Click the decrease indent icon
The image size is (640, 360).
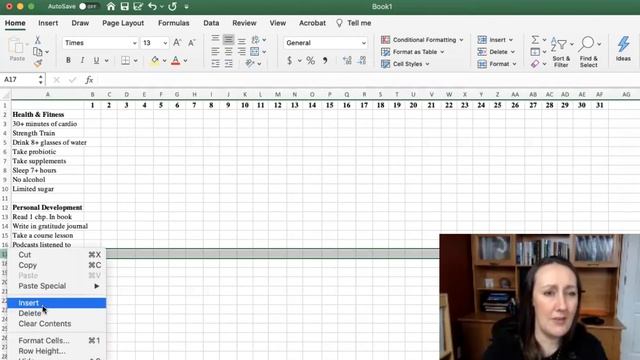[x=215, y=64]
